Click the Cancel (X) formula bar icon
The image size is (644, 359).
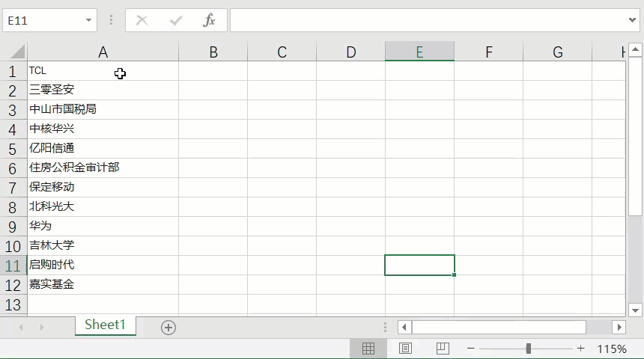point(142,20)
